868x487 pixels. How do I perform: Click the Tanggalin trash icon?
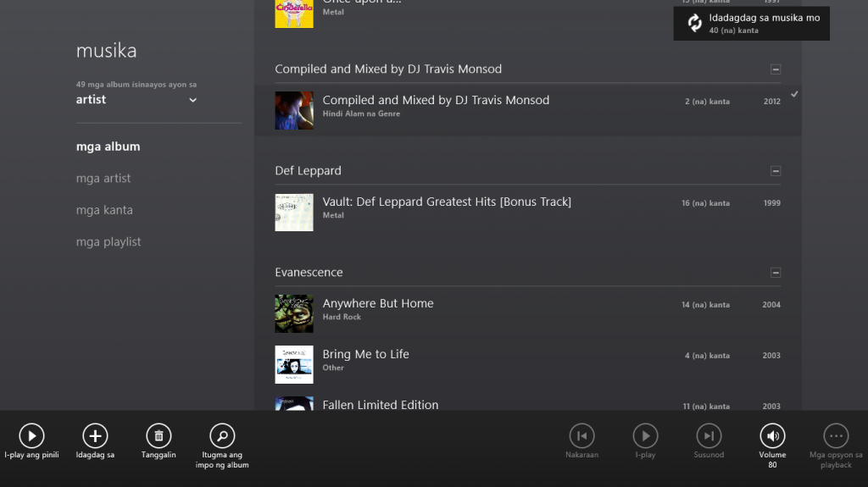tap(159, 436)
